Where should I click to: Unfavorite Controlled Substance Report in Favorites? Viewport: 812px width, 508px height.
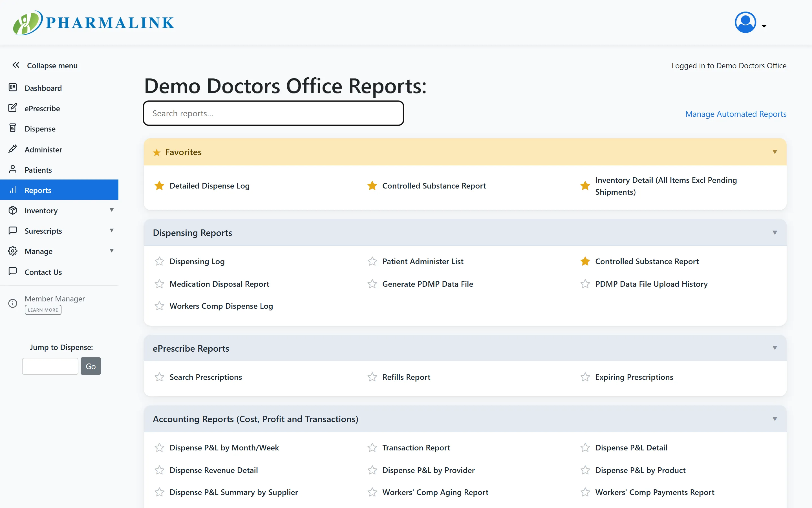[x=372, y=185]
